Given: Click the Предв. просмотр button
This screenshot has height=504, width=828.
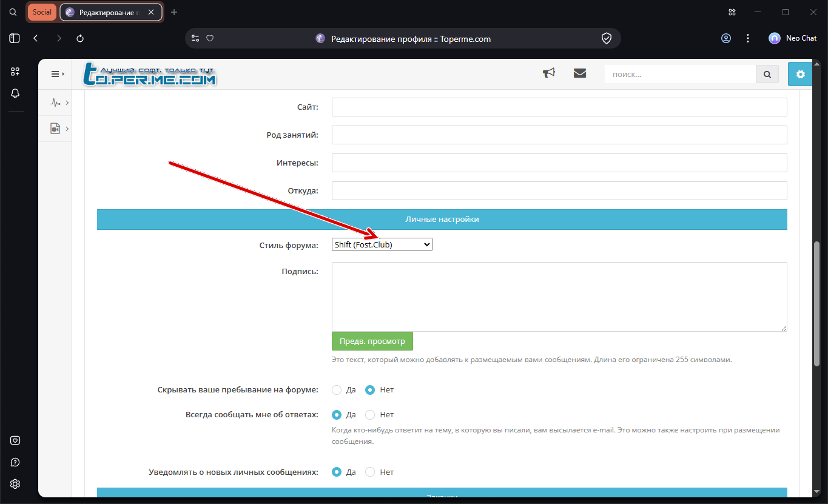Looking at the screenshot, I should click(372, 341).
